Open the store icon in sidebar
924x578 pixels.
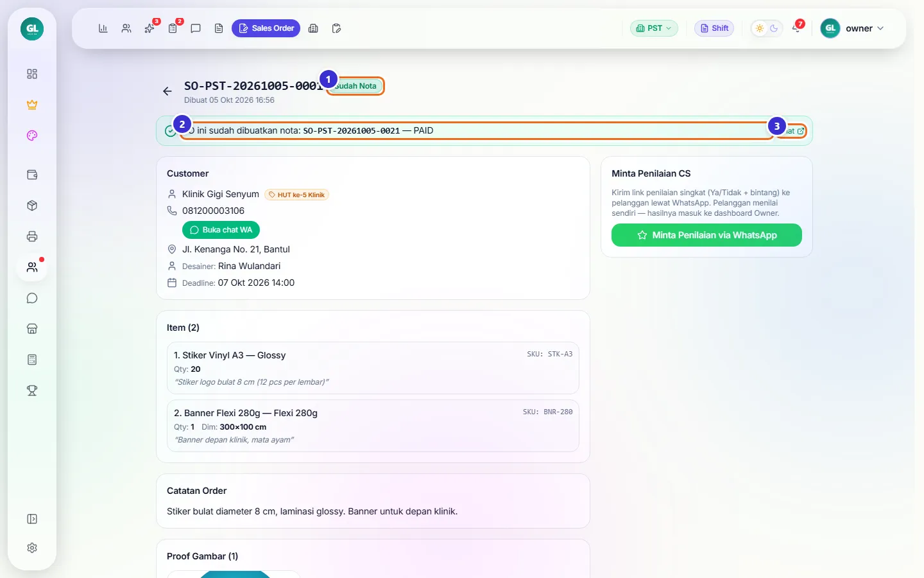pyautogui.click(x=32, y=329)
